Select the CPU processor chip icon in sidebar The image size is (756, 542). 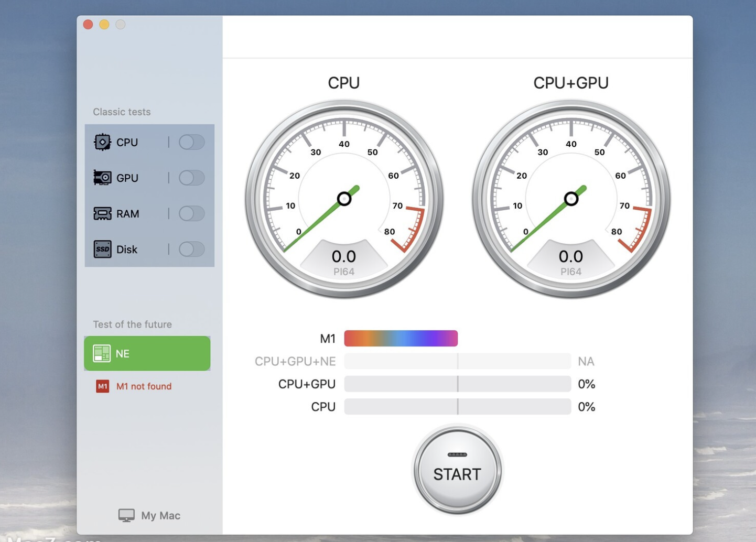tap(102, 142)
